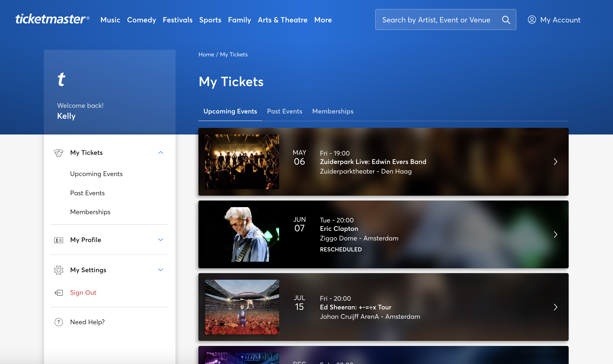Click the Ed Sheeran stadium thumbnail
The image size is (613, 364).
click(242, 307)
